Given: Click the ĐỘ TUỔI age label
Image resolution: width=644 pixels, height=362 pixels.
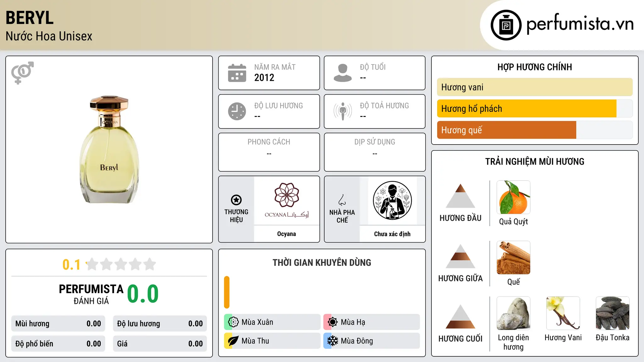Looking at the screenshot, I should pyautogui.click(x=373, y=67).
